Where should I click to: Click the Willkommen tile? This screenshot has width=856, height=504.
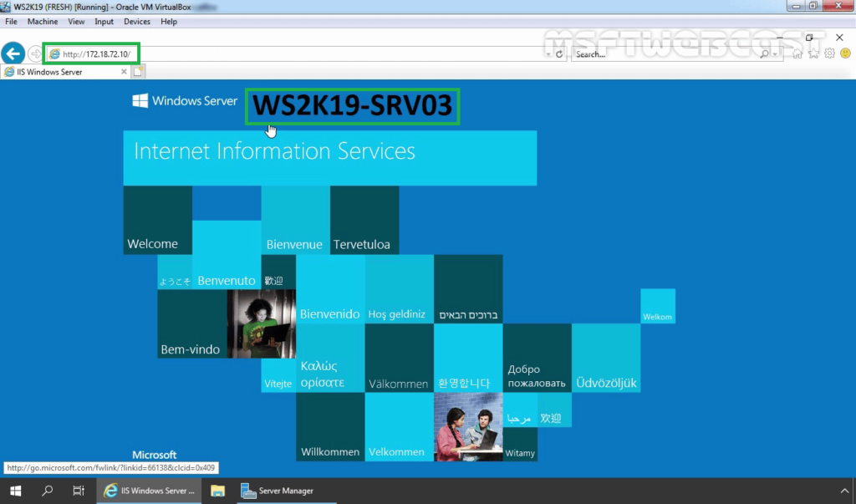(x=330, y=427)
